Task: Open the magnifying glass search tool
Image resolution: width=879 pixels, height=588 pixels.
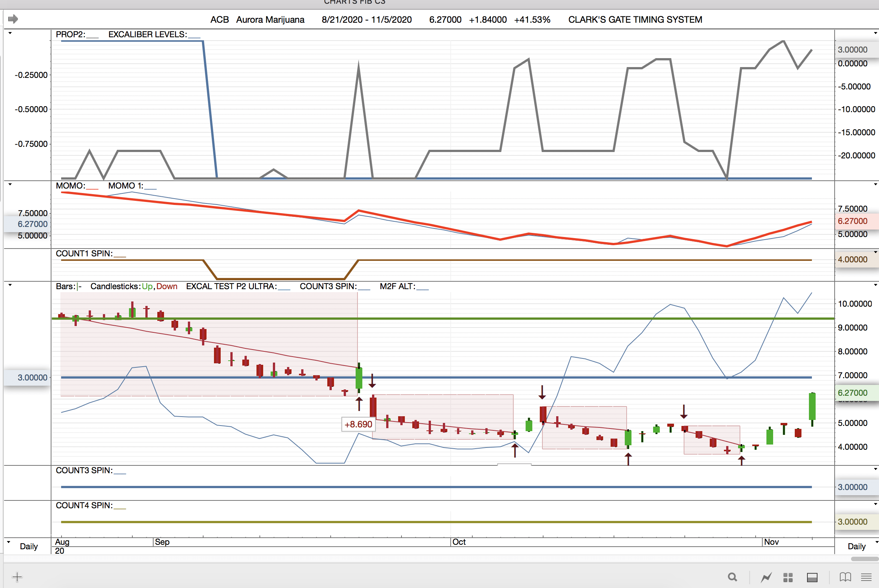Action: pyautogui.click(x=732, y=577)
